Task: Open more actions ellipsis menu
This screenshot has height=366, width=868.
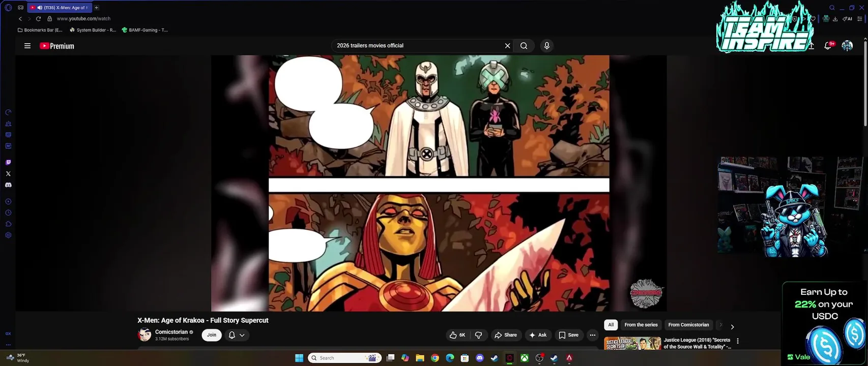Action: [592, 335]
